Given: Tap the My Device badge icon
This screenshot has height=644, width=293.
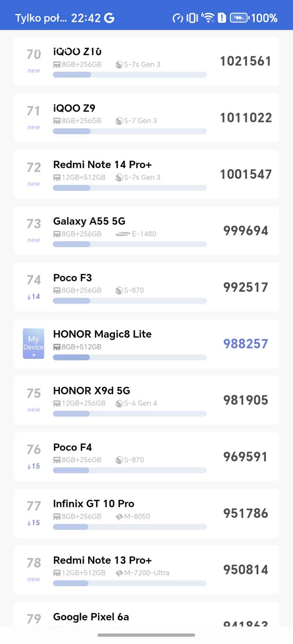Looking at the screenshot, I should pyautogui.click(x=34, y=343).
